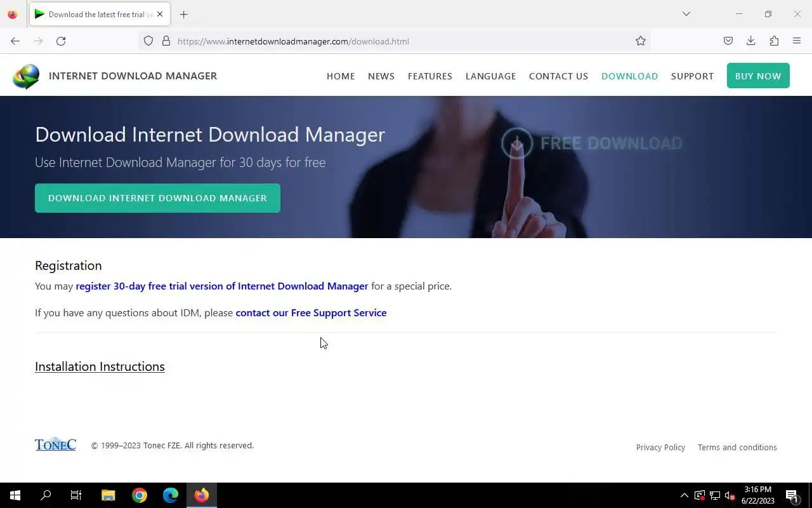Open the NEWS menu item
This screenshot has width=812, height=508.
381,76
